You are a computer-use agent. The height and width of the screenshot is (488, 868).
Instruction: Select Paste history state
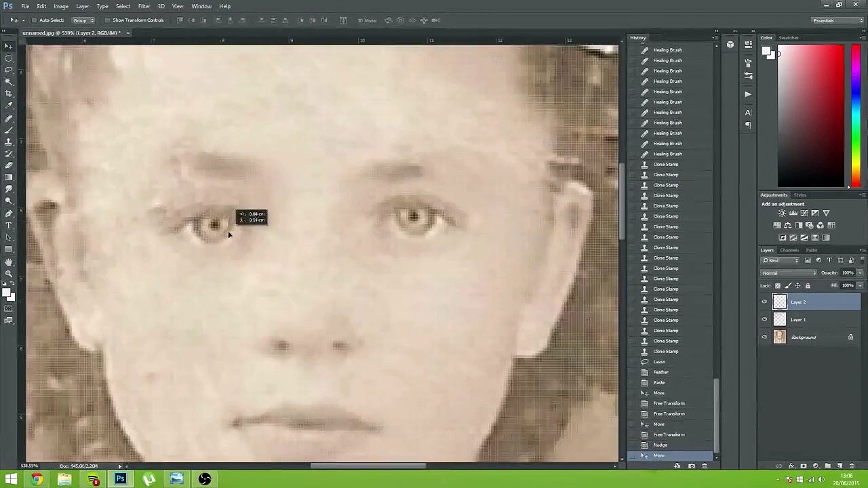coord(670,383)
